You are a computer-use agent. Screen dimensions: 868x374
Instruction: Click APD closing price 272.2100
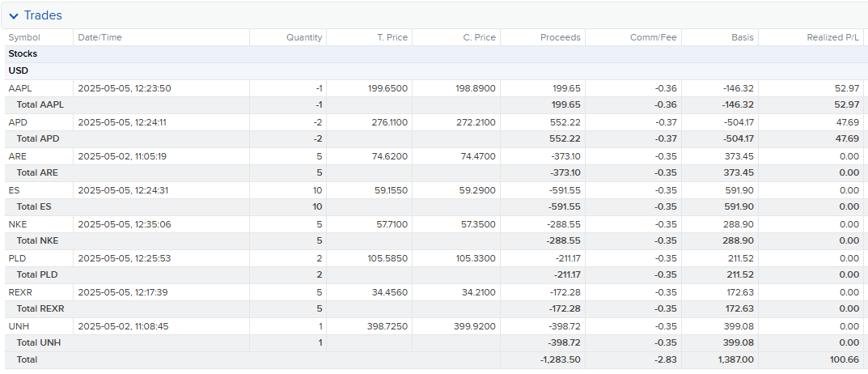476,122
